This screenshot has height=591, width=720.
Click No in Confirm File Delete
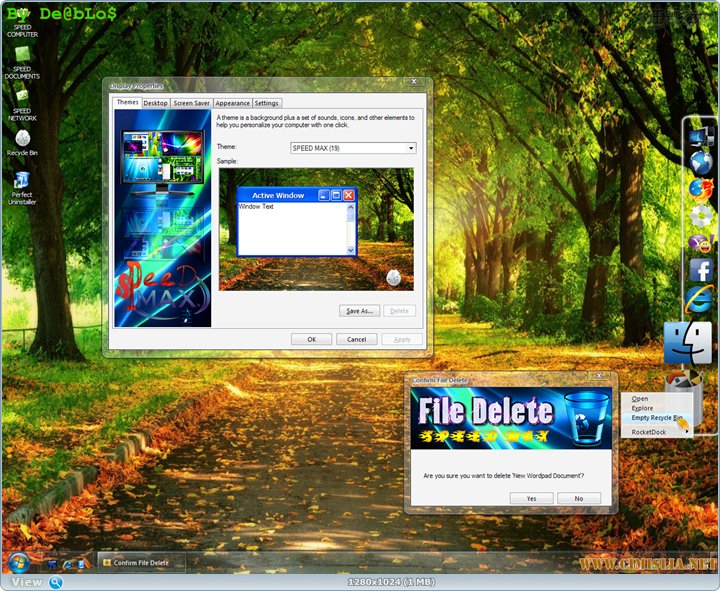579,498
